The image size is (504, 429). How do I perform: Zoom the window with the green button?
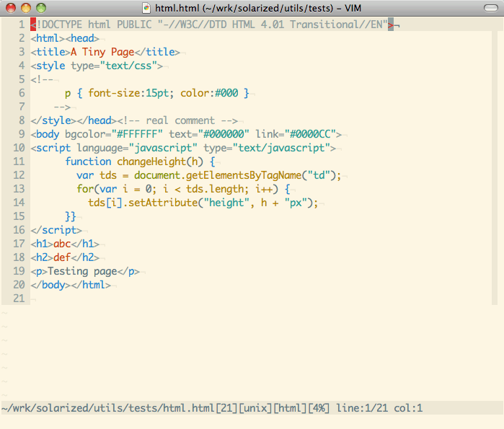(x=40, y=8)
